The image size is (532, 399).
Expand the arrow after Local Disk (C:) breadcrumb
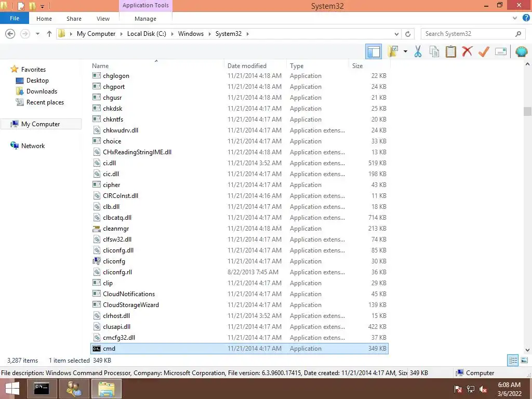tap(172, 34)
